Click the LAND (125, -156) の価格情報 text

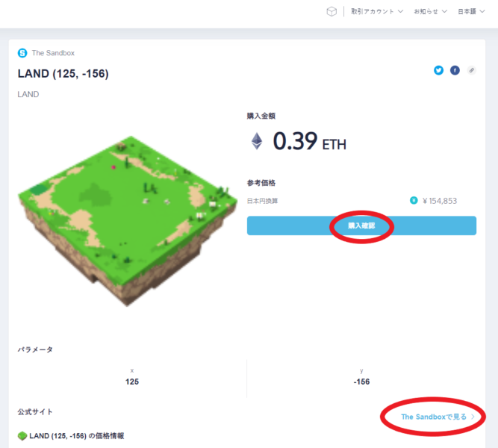pyautogui.click(x=77, y=436)
